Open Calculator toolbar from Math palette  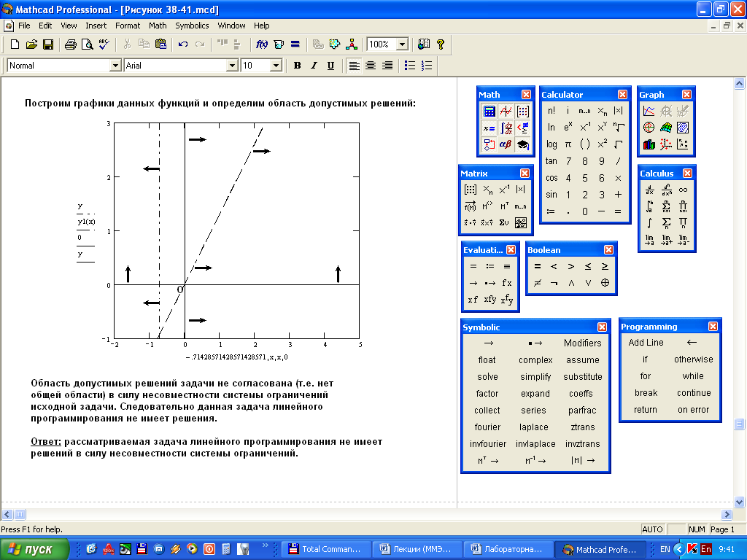489,112
